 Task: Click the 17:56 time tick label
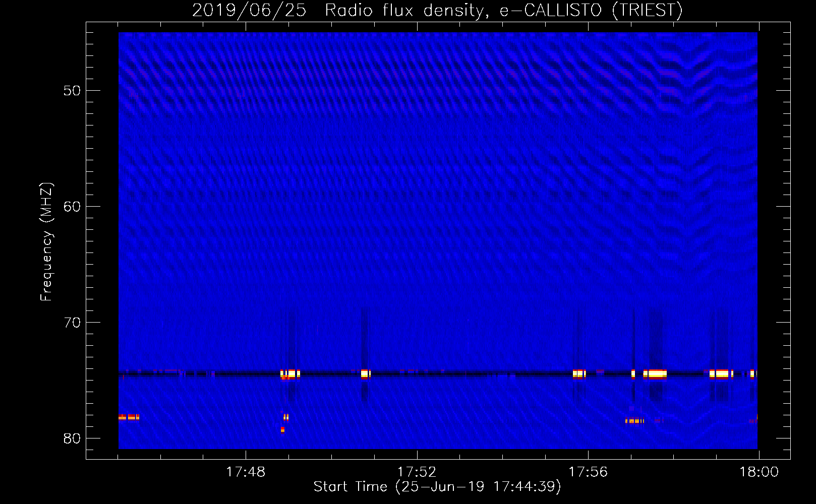pos(588,472)
